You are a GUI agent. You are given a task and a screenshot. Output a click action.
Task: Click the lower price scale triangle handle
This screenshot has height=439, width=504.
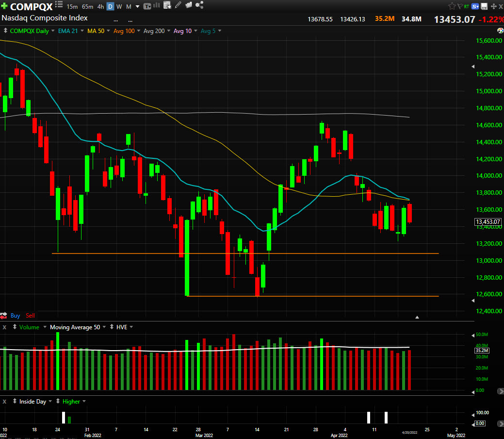(x=473, y=300)
